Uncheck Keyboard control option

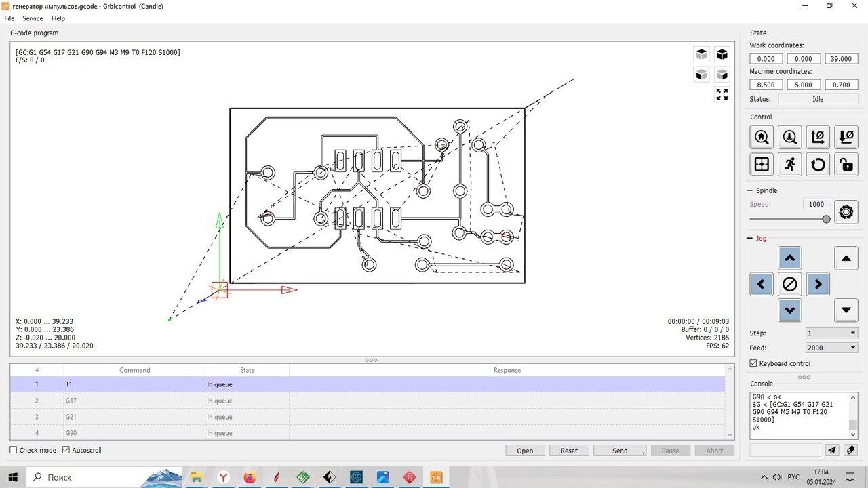753,363
